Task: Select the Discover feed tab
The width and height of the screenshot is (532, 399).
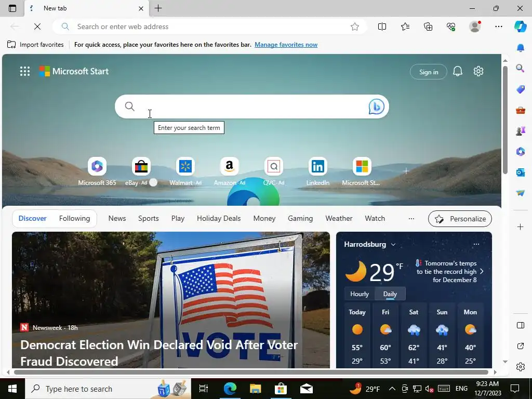Action: [33, 219]
